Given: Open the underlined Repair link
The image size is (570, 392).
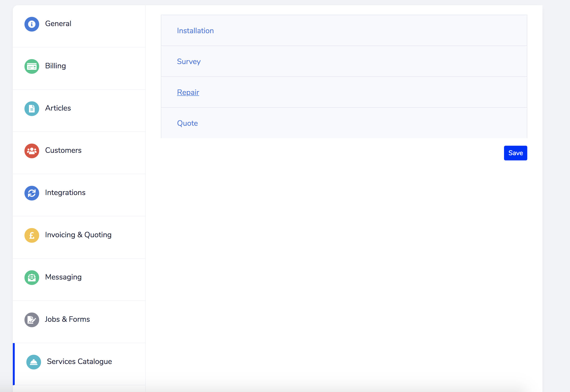Looking at the screenshot, I should tap(188, 92).
